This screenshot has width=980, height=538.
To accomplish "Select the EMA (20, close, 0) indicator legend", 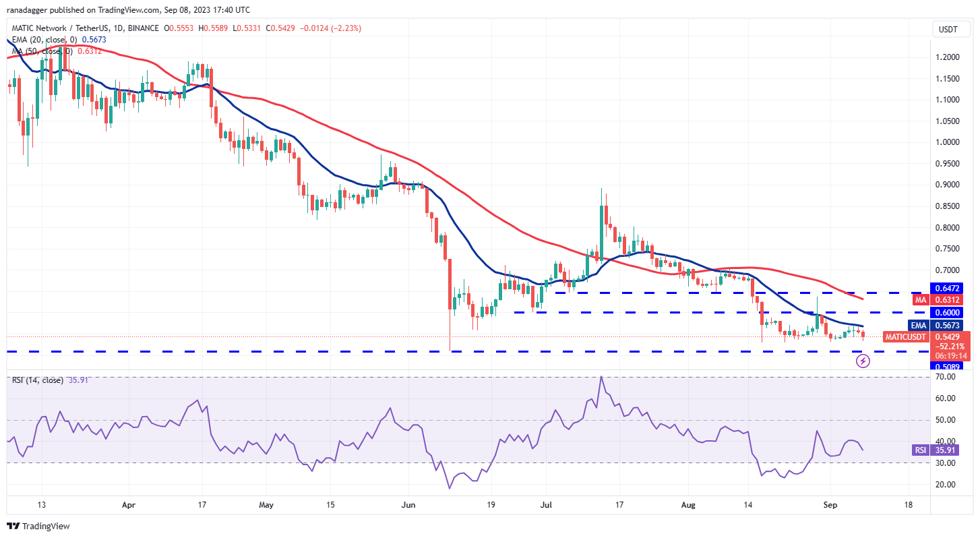I will [44, 39].
